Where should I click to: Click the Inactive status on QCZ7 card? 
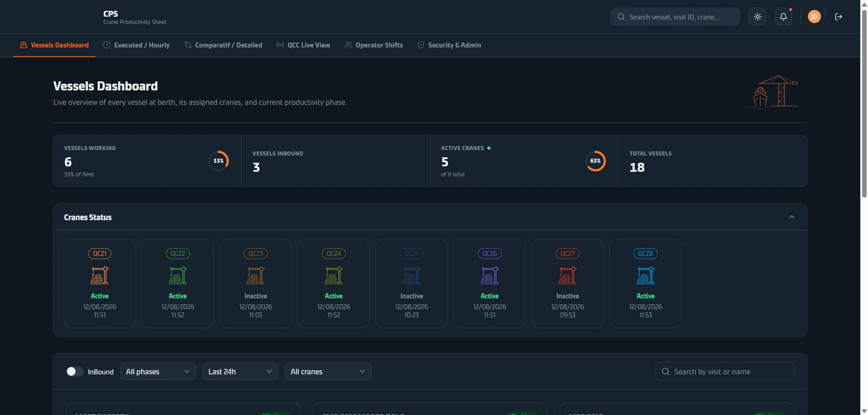(568, 296)
